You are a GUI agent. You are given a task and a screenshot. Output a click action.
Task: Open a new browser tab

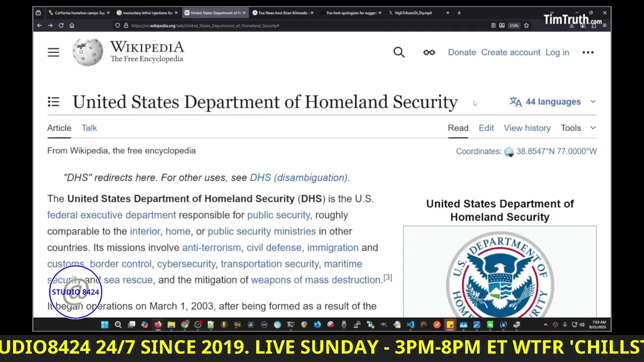tap(459, 13)
